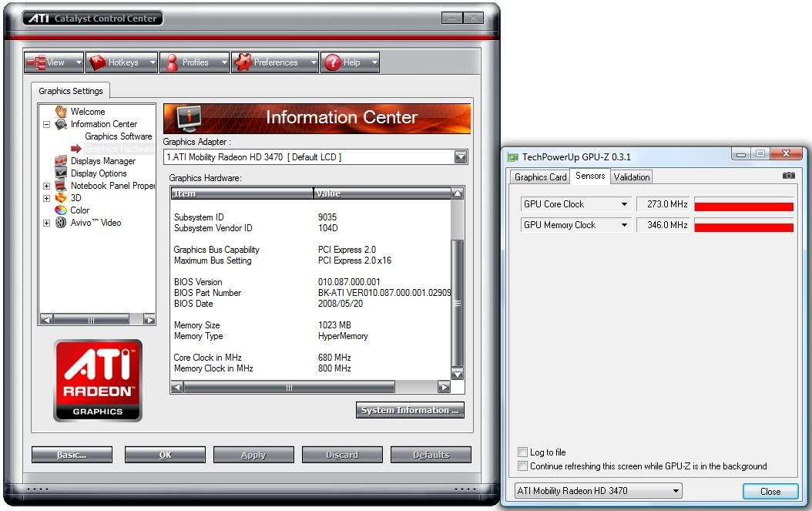812x511 pixels.
Task: Open dropdown arrow next to Preferences
Action: 314,62
